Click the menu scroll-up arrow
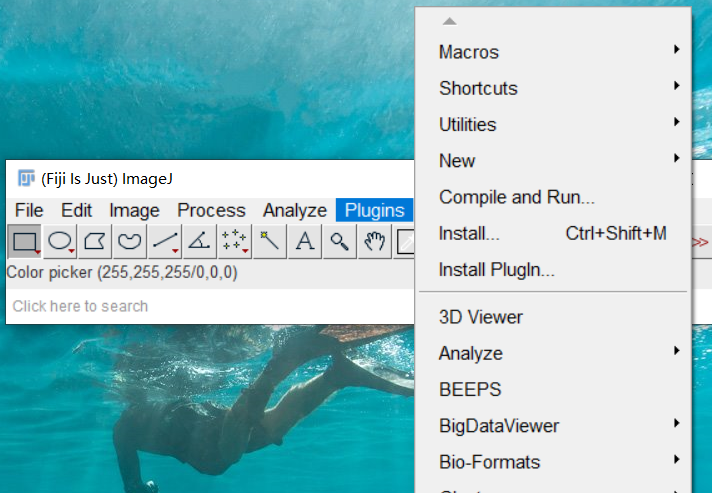Image resolution: width=712 pixels, height=493 pixels. pos(450,21)
